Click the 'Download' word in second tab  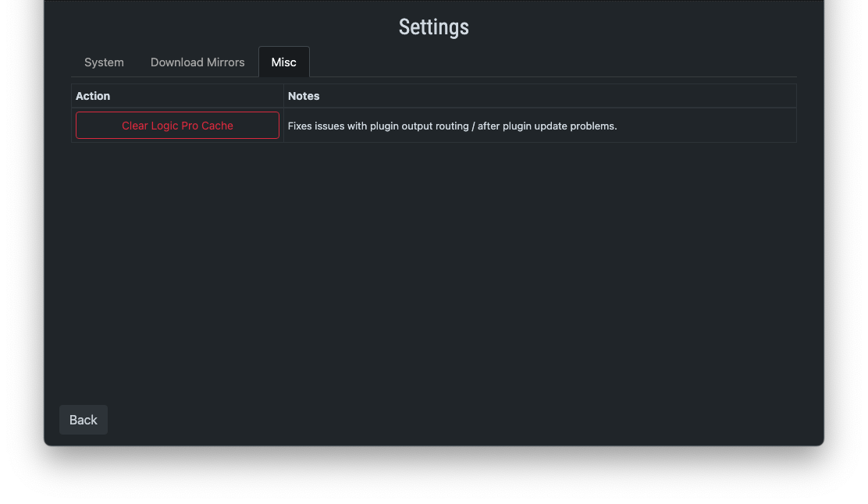pyautogui.click(x=177, y=62)
